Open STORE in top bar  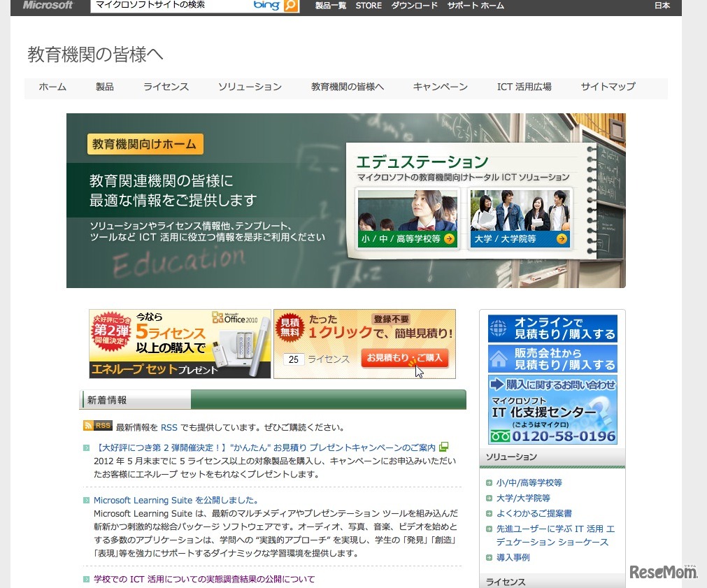pyautogui.click(x=369, y=6)
